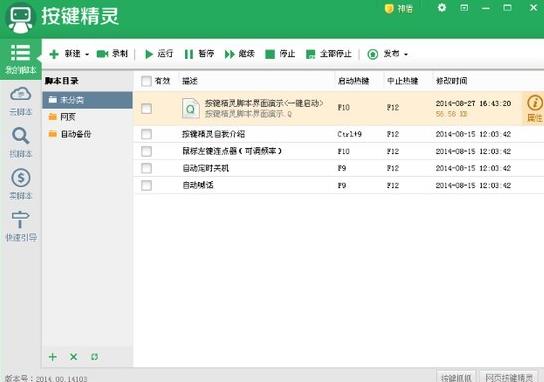Sort by the 描述 column header
This screenshot has height=382, width=544.
pyautogui.click(x=190, y=81)
